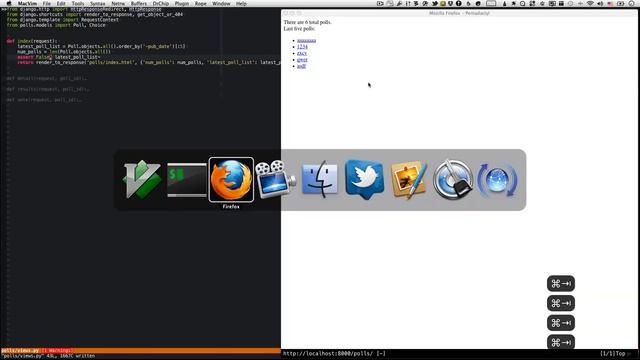Click the folded 'def results' line in MacVim
The width and height of the screenshot is (640, 360).
point(48,89)
